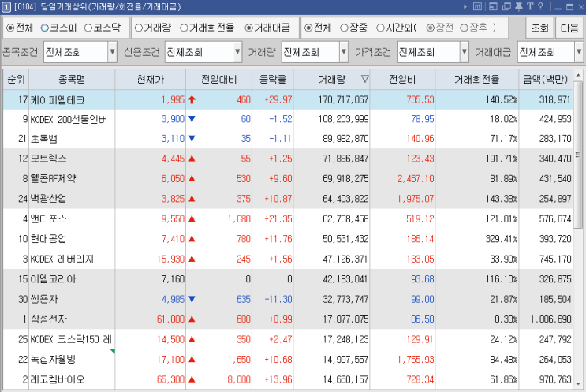Click the overlapping windows icon in title bar
The image size is (586, 392).
click(x=506, y=6)
